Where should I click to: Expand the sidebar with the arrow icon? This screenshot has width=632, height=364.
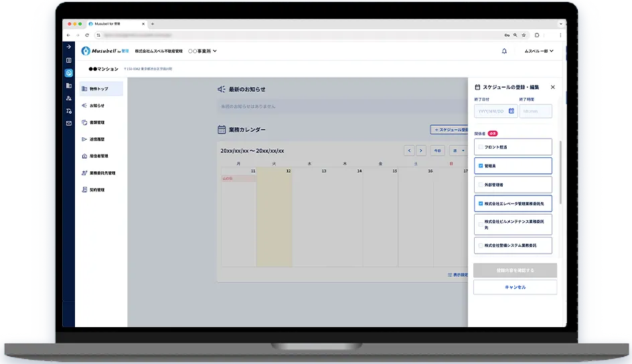click(x=69, y=47)
